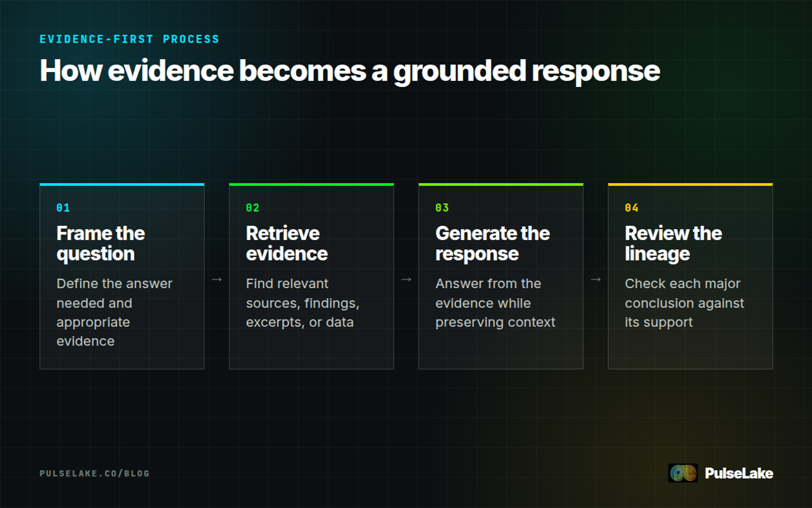
Task: Select the "Retrieve evidence" heading
Action: pos(287,243)
